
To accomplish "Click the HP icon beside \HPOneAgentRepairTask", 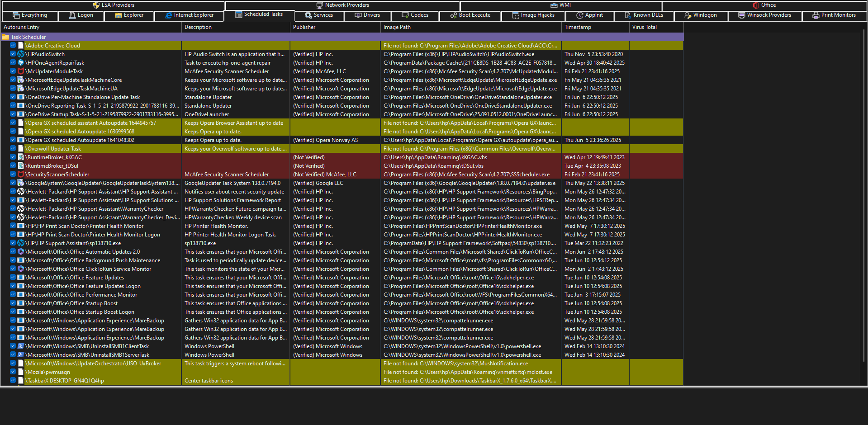I will coord(21,63).
